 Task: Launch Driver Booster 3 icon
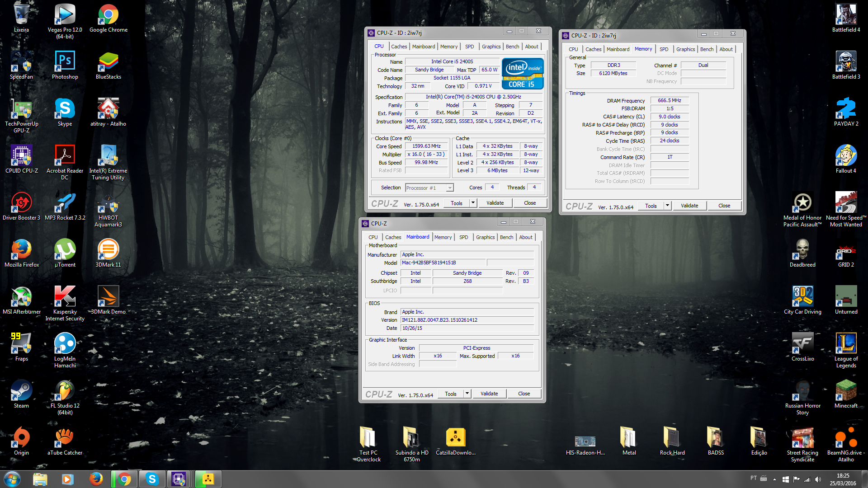(x=21, y=206)
